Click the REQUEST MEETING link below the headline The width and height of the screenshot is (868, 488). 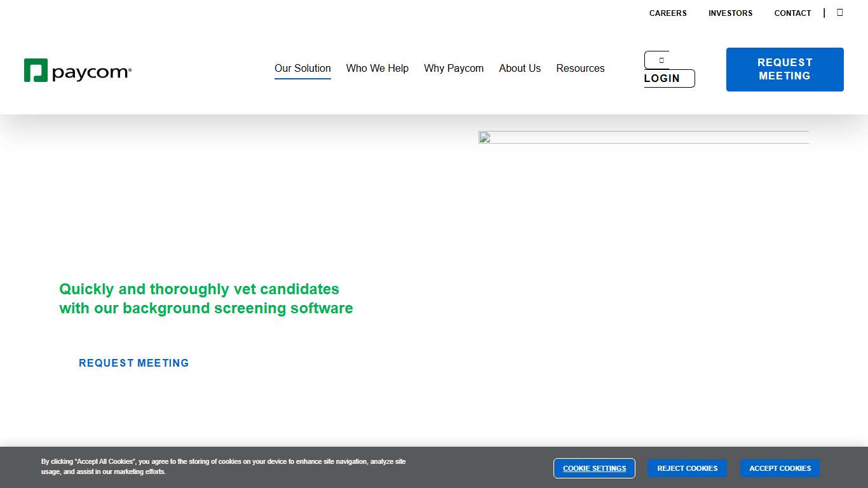pos(133,363)
